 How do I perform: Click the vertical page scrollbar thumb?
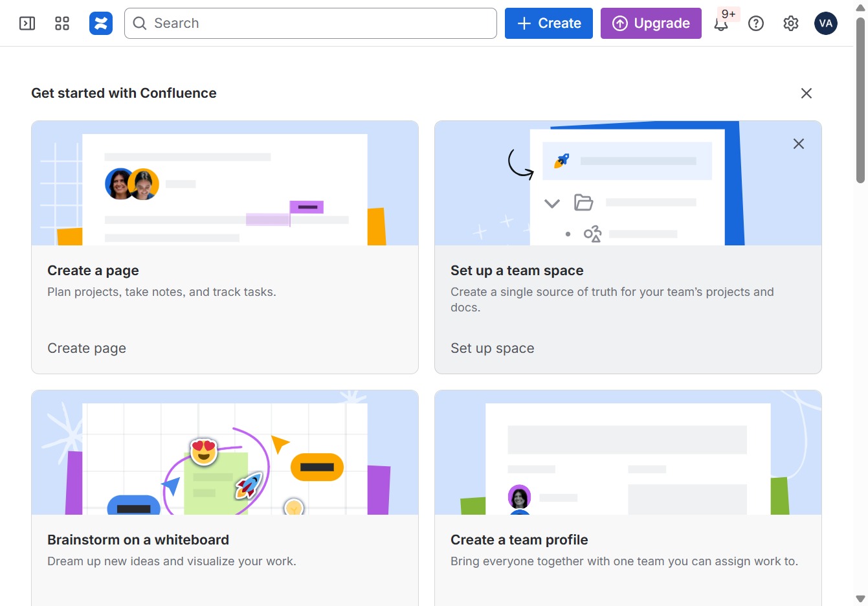pos(860,100)
